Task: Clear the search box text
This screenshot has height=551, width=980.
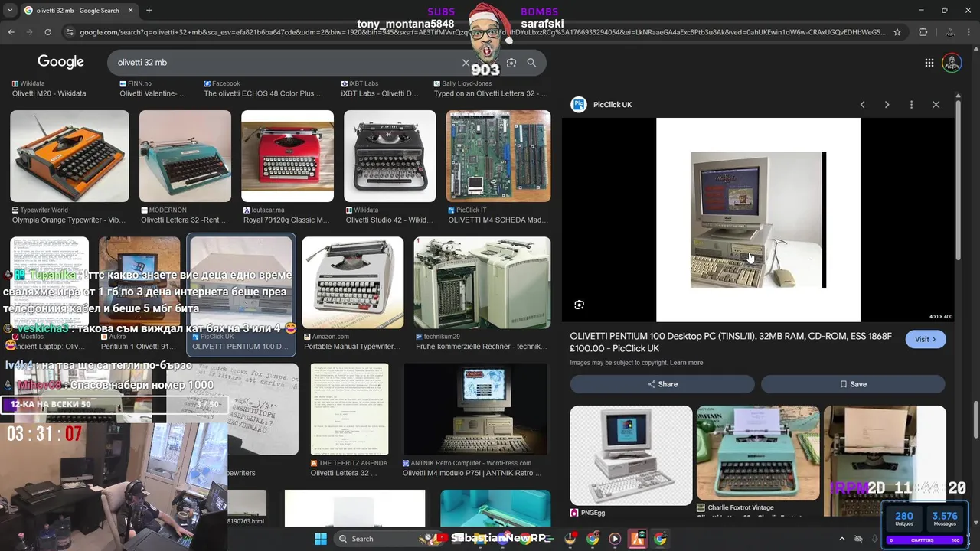Action: coord(465,63)
